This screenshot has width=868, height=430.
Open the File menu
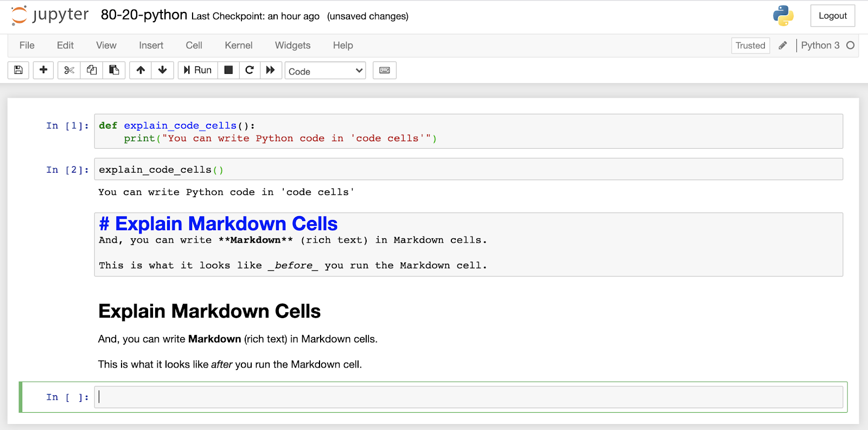tap(27, 46)
